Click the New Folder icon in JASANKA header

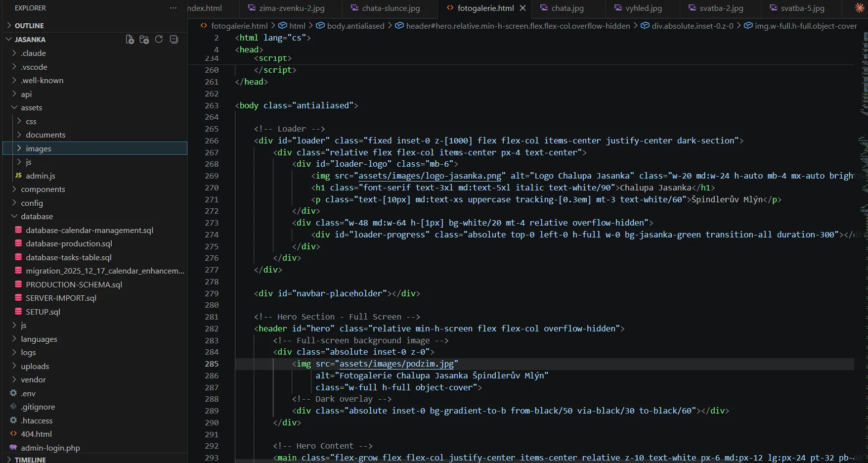tap(144, 40)
